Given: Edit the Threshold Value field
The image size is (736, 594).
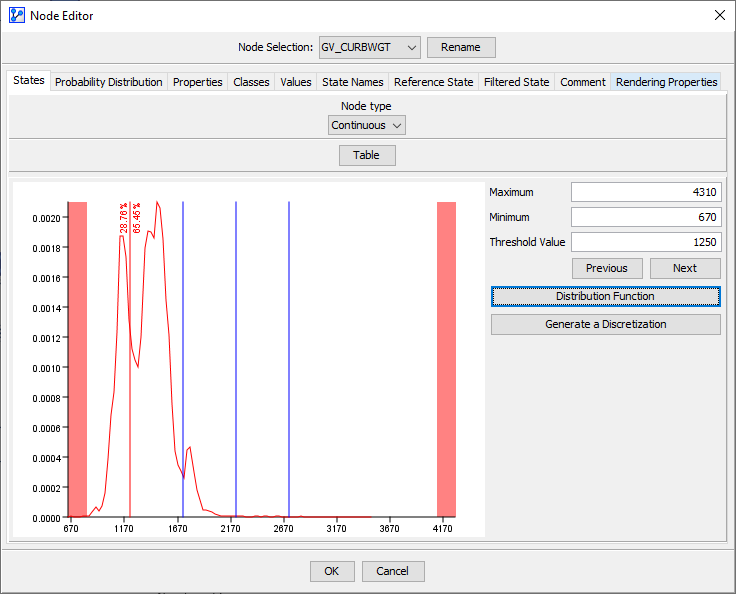Looking at the screenshot, I should point(645,242).
